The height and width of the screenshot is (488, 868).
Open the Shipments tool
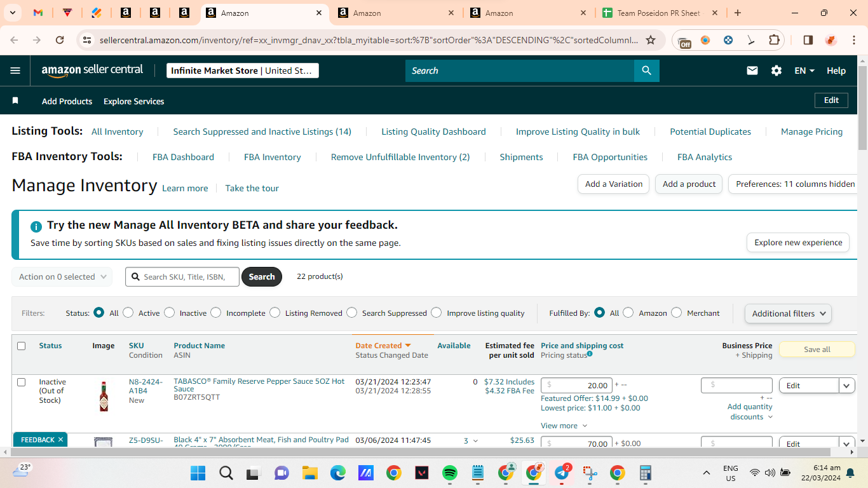521,157
